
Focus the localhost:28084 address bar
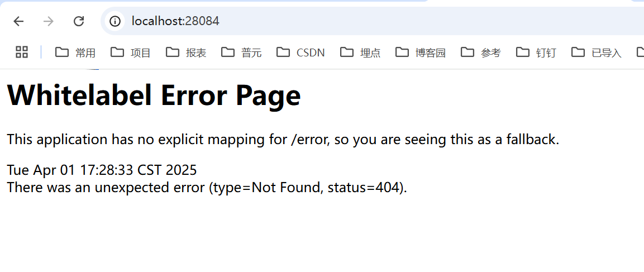pos(335,21)
